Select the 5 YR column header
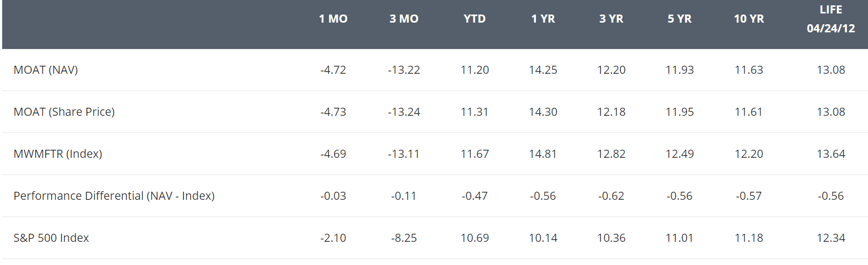 click(x=680, y=19)
